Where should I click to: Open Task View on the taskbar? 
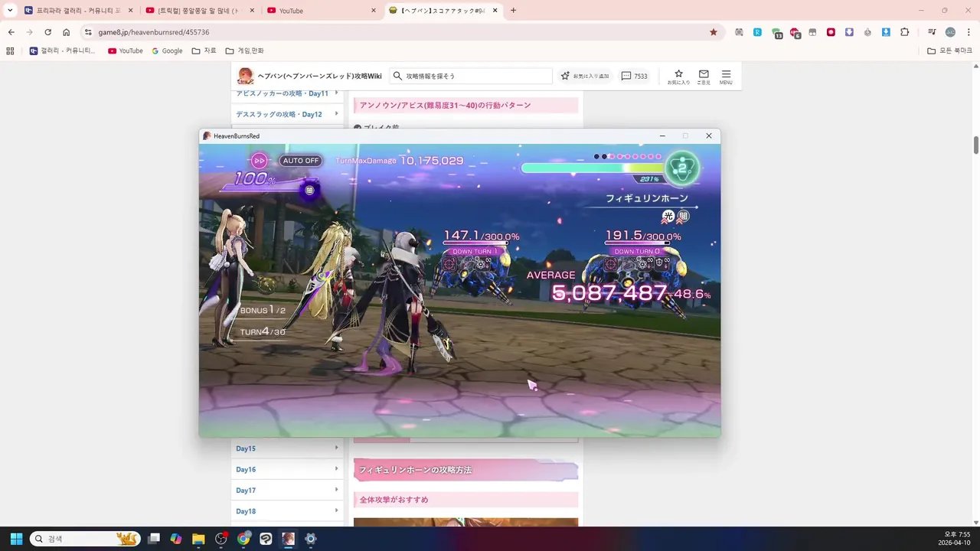(154, 539)
